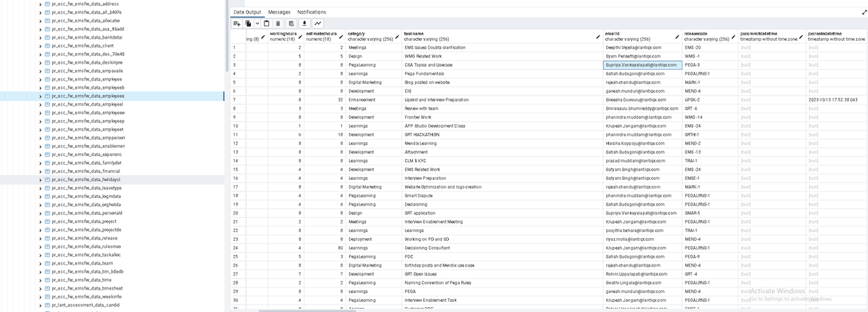Click the UPSK-2 releasecode cell
This screenshot has width=868, height=312.
click(710, 100)
